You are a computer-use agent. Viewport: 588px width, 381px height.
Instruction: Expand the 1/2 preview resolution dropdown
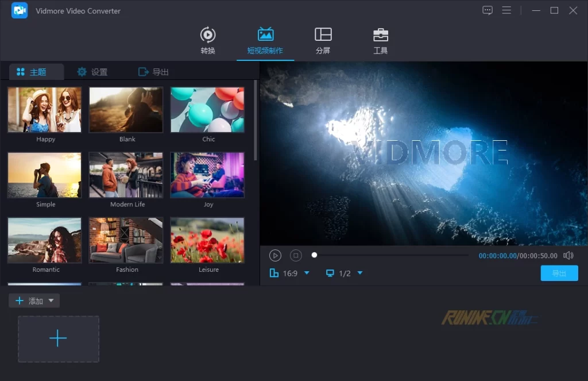click(360, 273)
